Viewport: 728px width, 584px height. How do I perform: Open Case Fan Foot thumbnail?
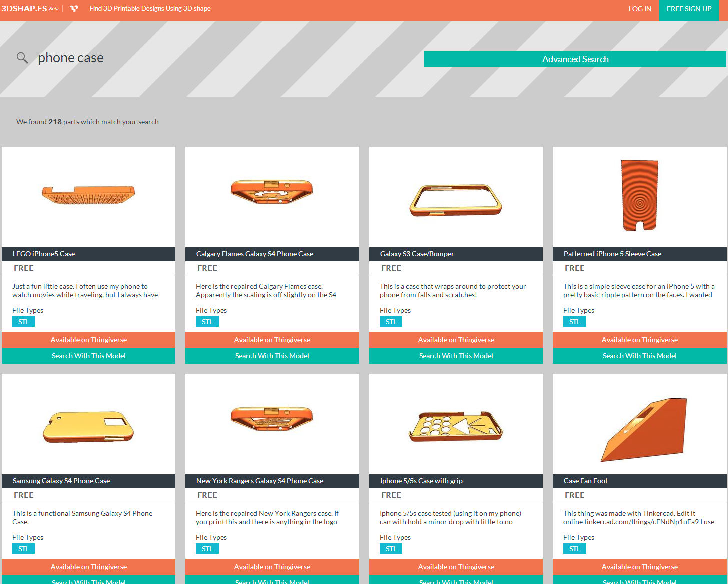[x=639, y=424]
